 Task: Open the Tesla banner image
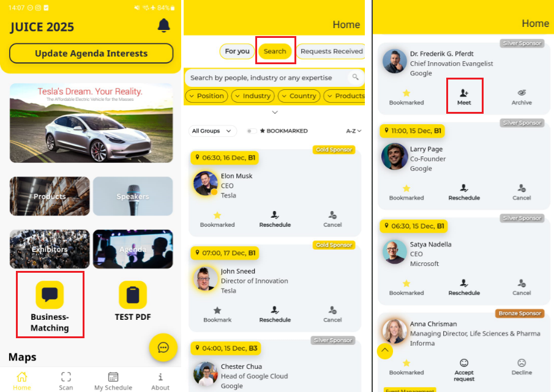point(91,123)
